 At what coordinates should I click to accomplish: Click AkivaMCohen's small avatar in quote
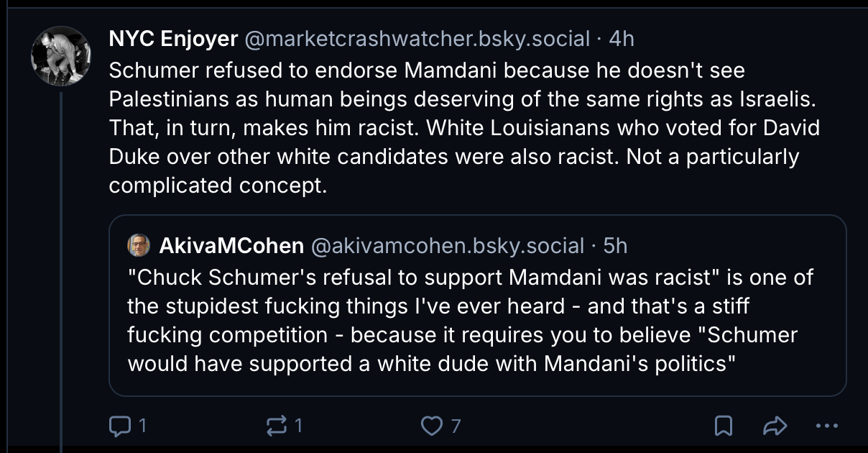(x=139, y=246)
